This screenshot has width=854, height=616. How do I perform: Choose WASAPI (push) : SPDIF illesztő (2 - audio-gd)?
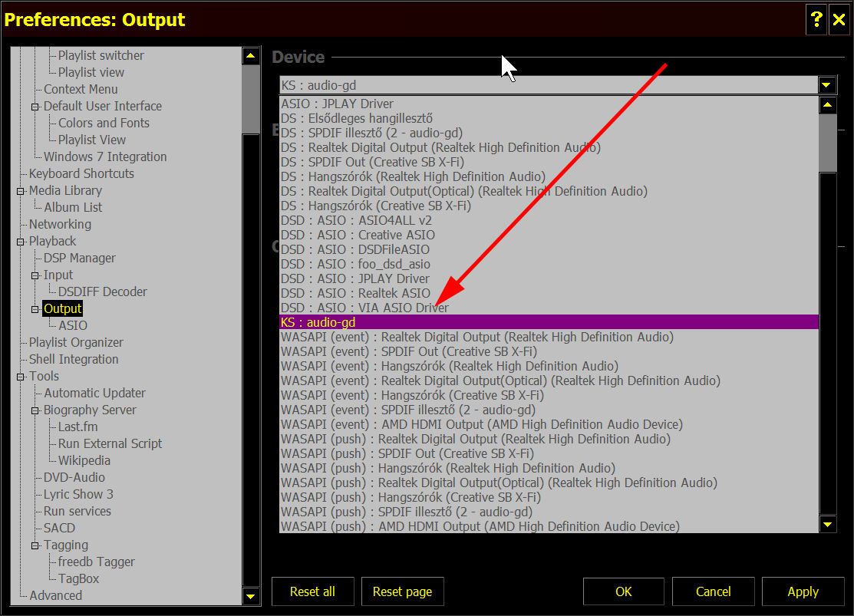pos(549,512)
